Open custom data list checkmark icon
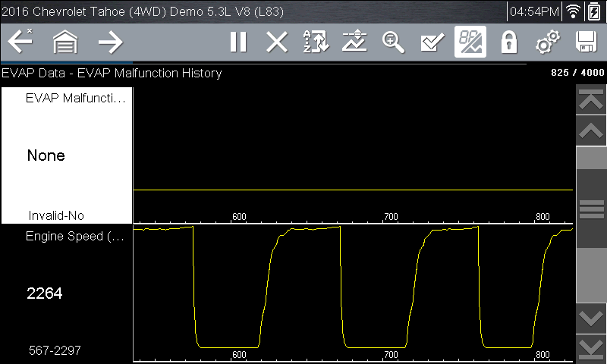The image size is (607, 364). pos(432,42)
